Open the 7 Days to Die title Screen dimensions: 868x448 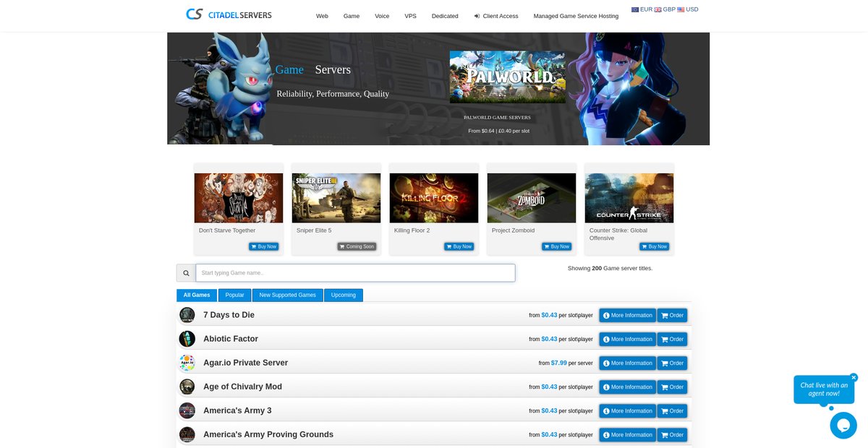point(229,315)
